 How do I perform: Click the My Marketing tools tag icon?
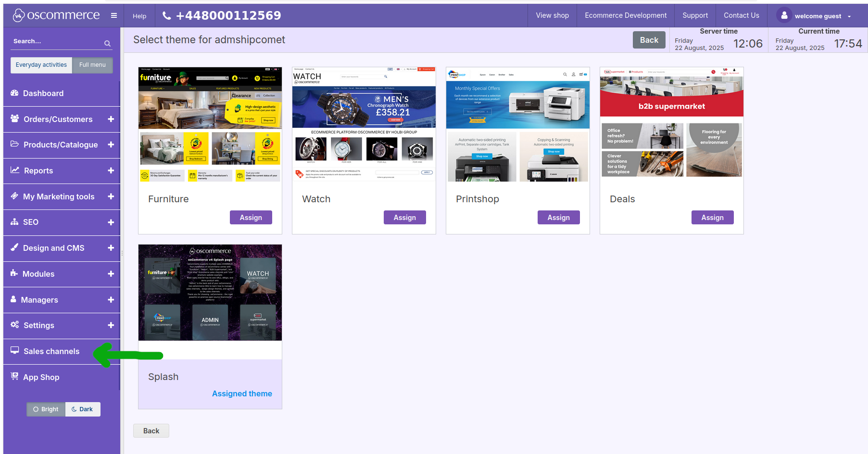coord(14,196)
